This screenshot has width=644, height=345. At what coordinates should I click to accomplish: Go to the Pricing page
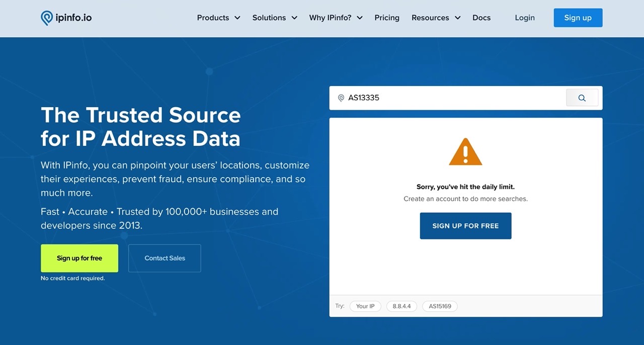pos(387,18)
